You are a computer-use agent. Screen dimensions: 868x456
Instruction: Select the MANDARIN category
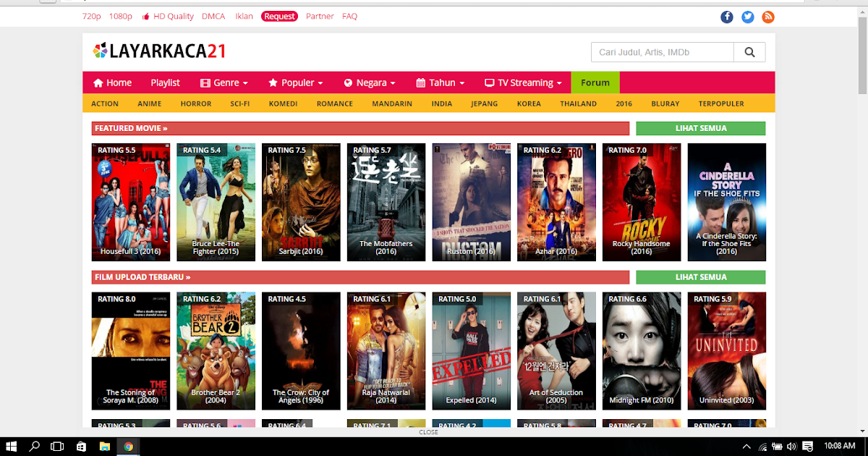392,104
